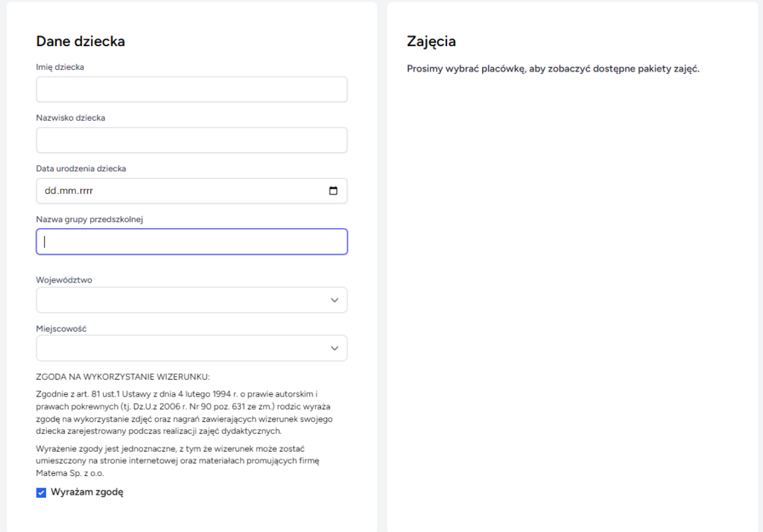The image size is (763, 532).
Task: Select the day "dd" segment of birth date
Action: click(x=51, y=191)
